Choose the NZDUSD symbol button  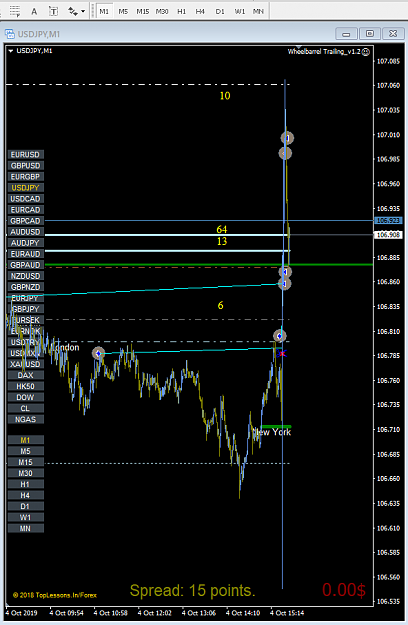(26, 276)
